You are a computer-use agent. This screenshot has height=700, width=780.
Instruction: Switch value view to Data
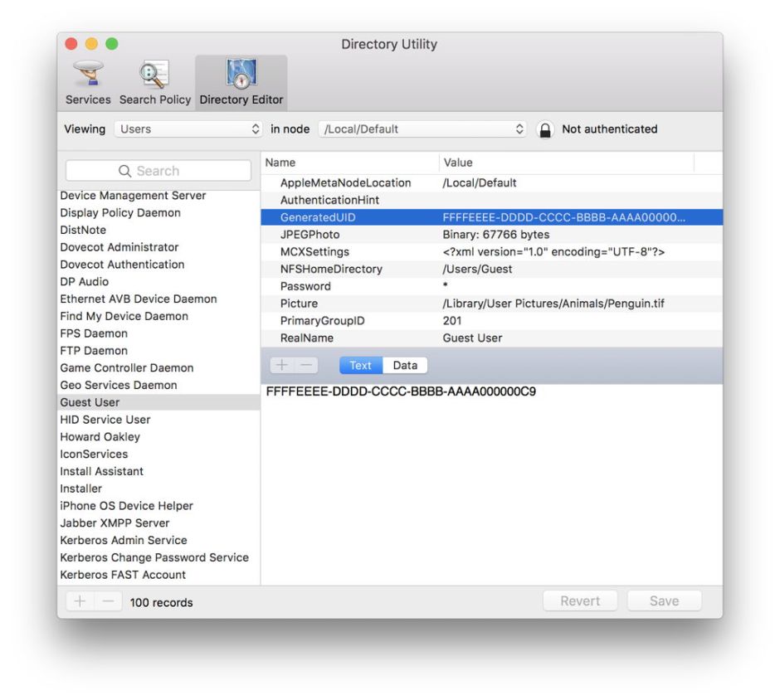tap(405, 365)
